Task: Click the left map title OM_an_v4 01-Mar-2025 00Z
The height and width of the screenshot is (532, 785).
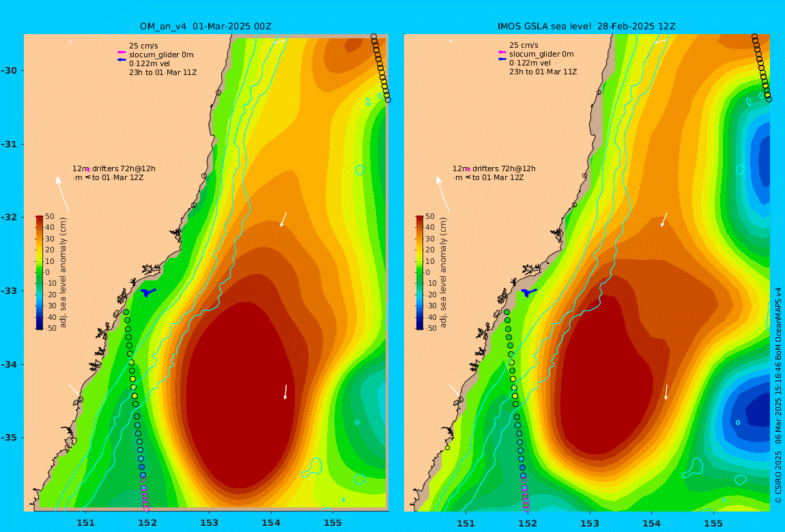Action: [205, 26]
